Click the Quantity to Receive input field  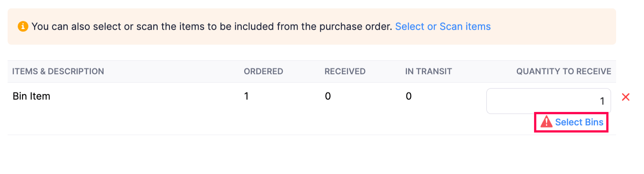548,101
